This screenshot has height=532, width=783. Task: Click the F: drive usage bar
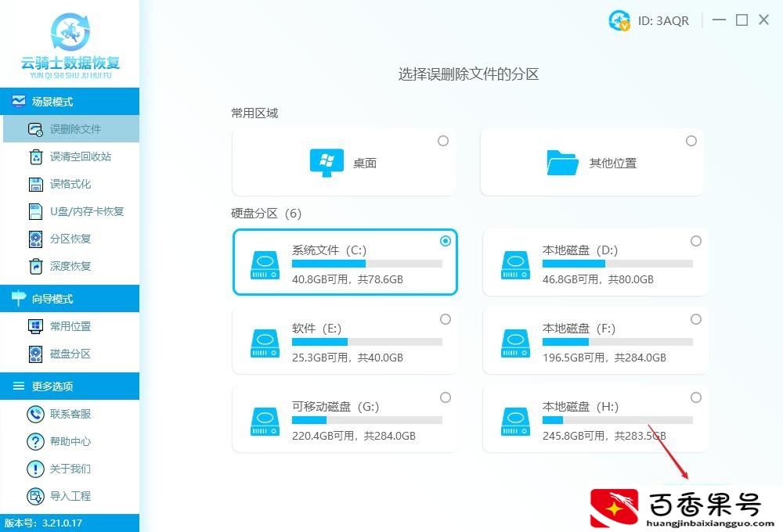(x=618, y=342)
